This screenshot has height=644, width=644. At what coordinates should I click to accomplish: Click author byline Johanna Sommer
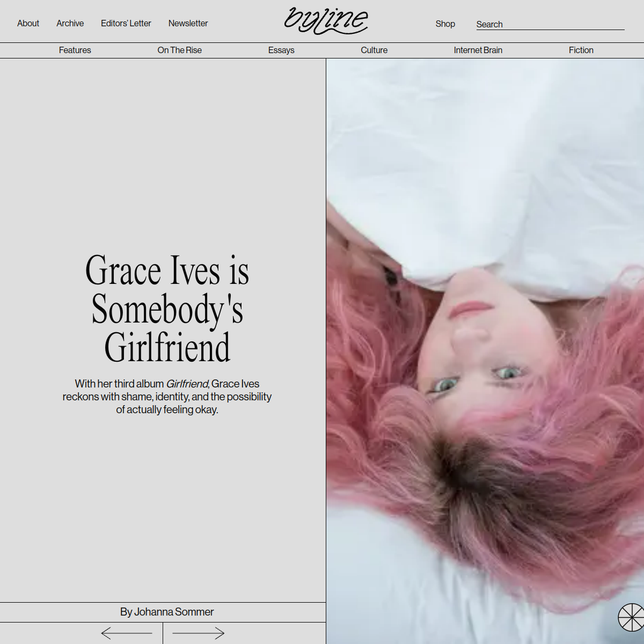click(x=167, y=612)
